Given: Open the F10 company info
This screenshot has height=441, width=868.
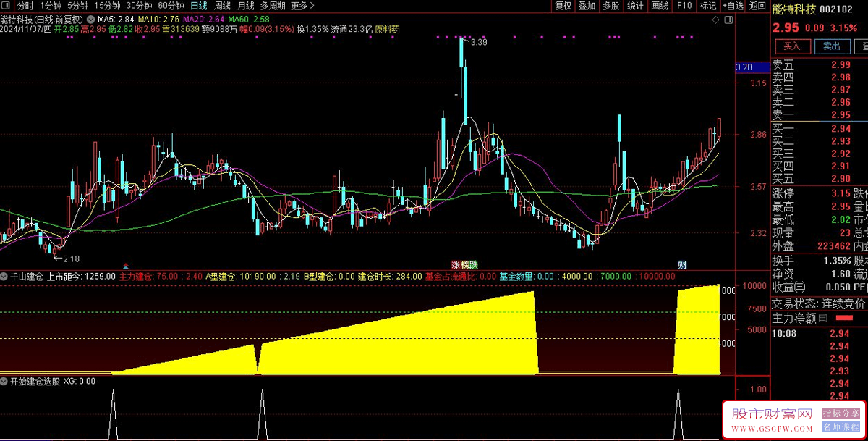Looking at the screenshot, I should tap(684, 6).
